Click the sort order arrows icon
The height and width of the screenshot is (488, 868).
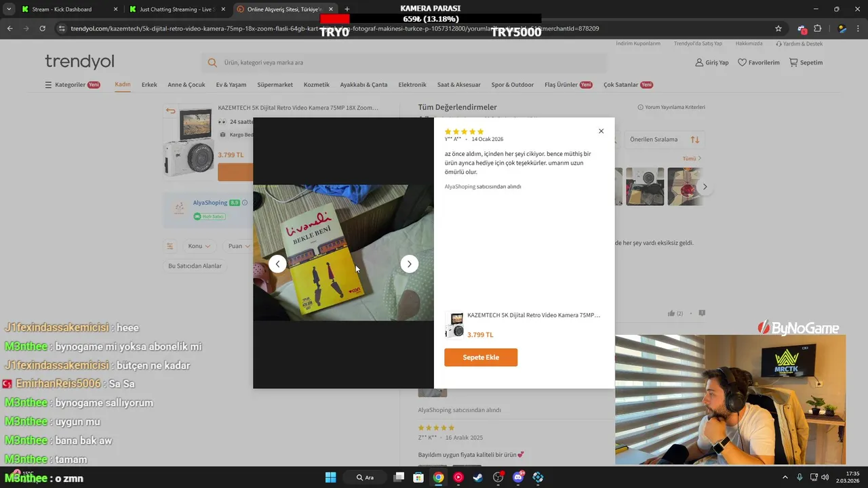[695, 140]
